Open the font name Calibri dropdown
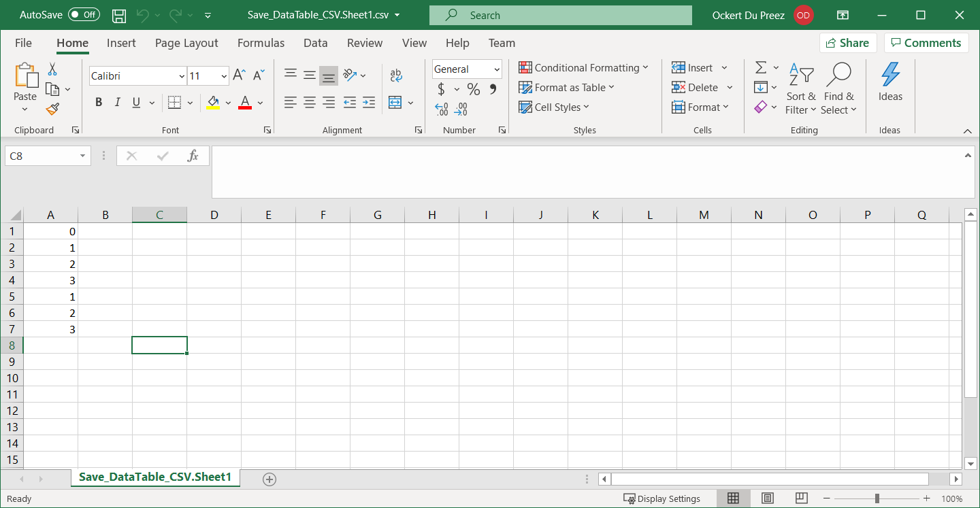This screenshot has width=980, height=508. point(182,76)
